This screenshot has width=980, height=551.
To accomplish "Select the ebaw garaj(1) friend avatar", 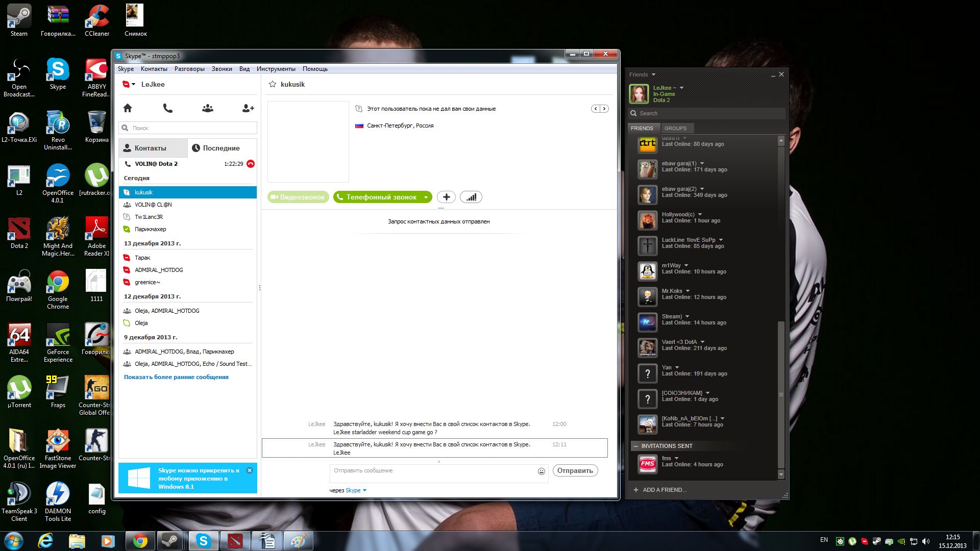I will point(648,169).
